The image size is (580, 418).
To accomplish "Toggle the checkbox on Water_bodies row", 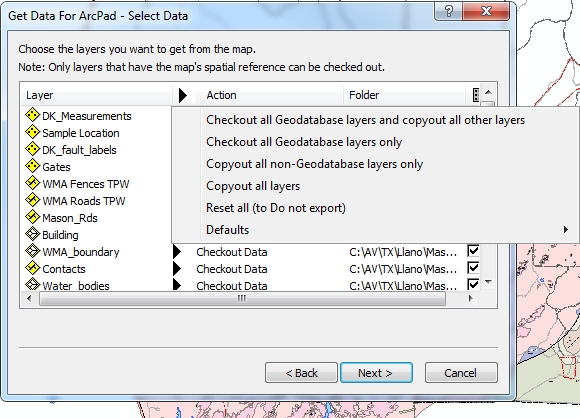I will [x=473, y=284].
